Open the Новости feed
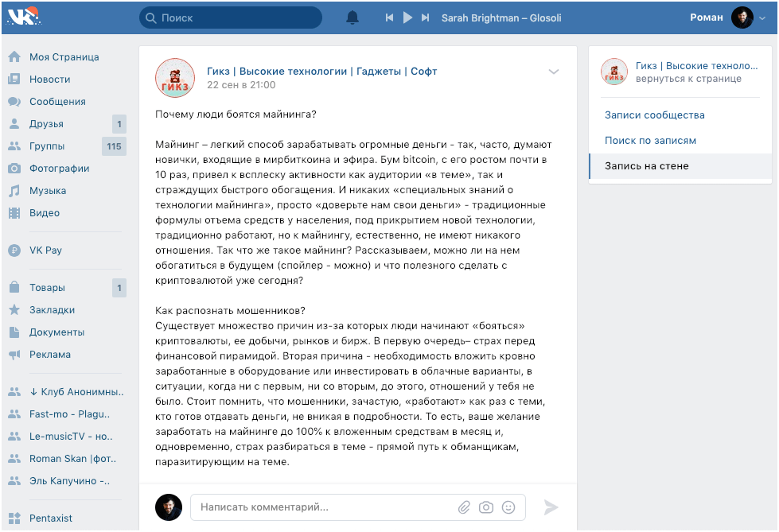This screenshot has height=532, width=779. pyautogui.click(x=49, y=79)
